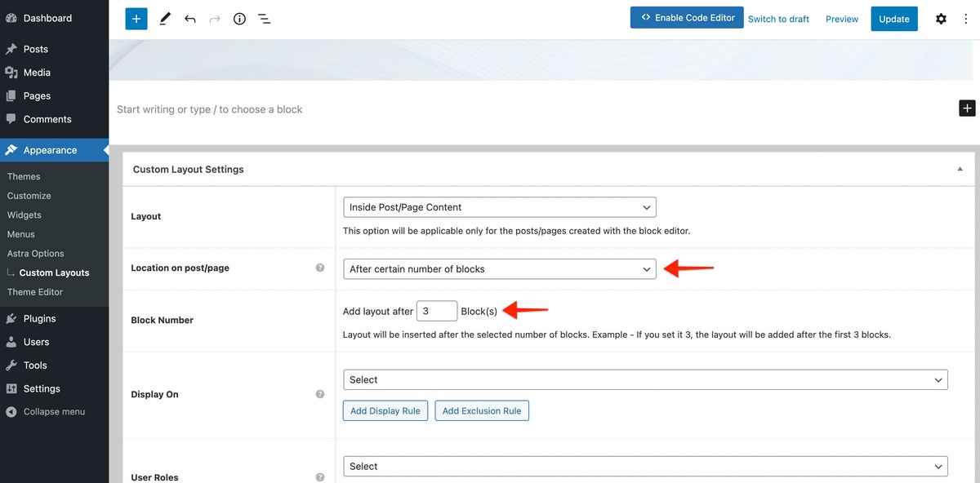Image resolution: width=980 pixels, height=483 pixels.
Task: Click Add Display Rule button
Action: [385, 410]
